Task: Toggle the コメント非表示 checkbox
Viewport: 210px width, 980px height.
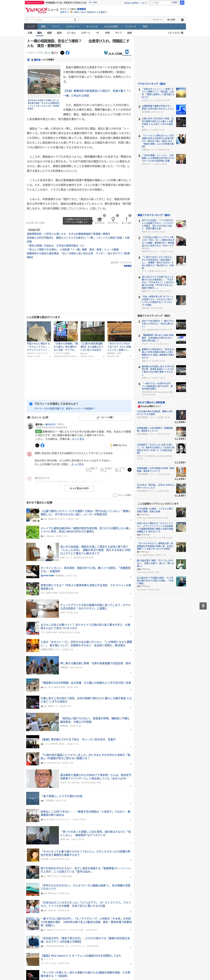Action: [115, 495]
